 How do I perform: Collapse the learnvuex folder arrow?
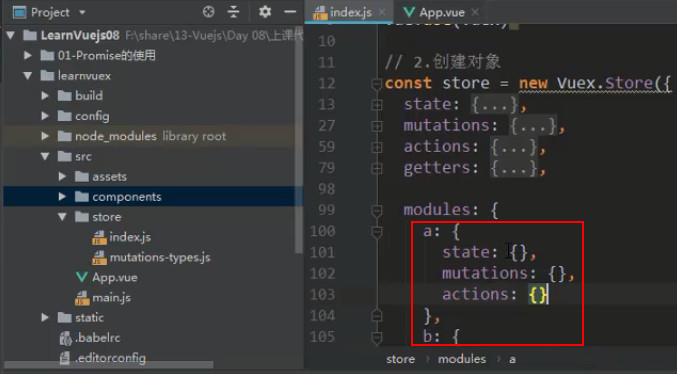[x=28, y=76]
